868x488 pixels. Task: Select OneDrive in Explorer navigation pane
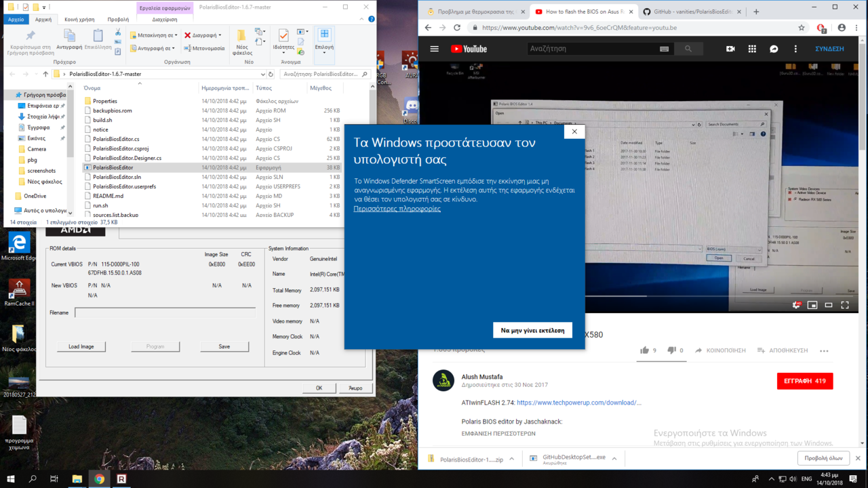pos(35,196)
